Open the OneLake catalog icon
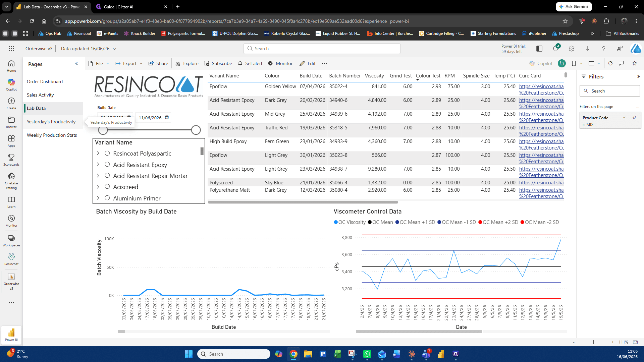The width and height of the screenshot is (644, 362). click(11, 181)
